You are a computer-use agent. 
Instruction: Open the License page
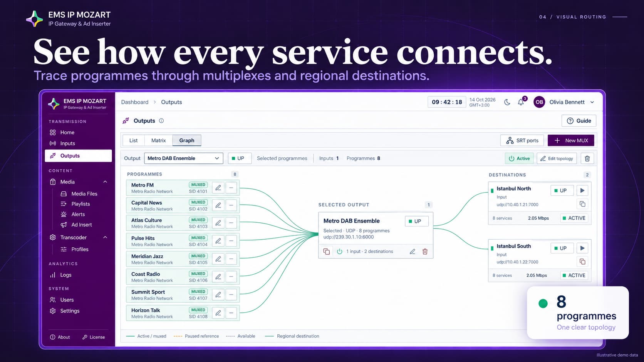[x=94, y=337]
